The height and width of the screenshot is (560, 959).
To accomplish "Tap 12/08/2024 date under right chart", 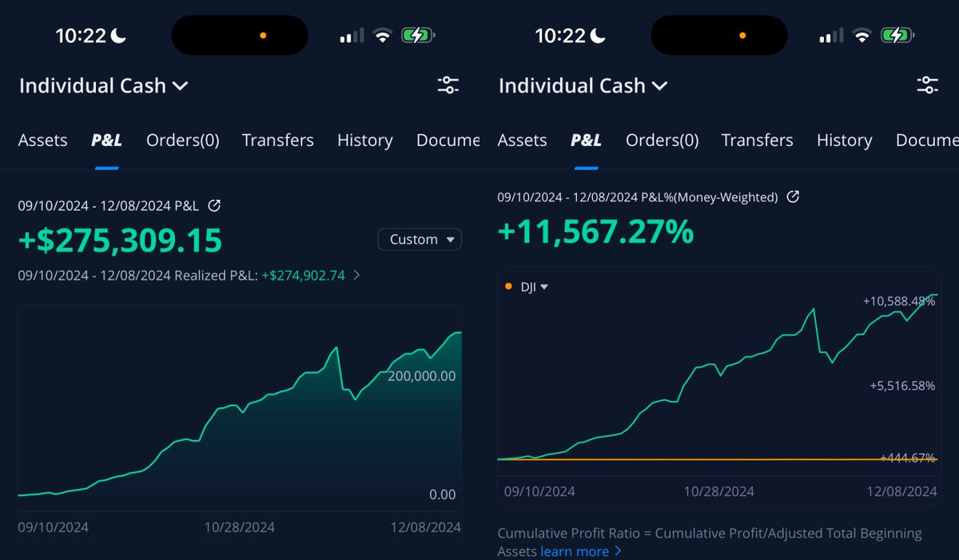I will [x=901, y=491].
